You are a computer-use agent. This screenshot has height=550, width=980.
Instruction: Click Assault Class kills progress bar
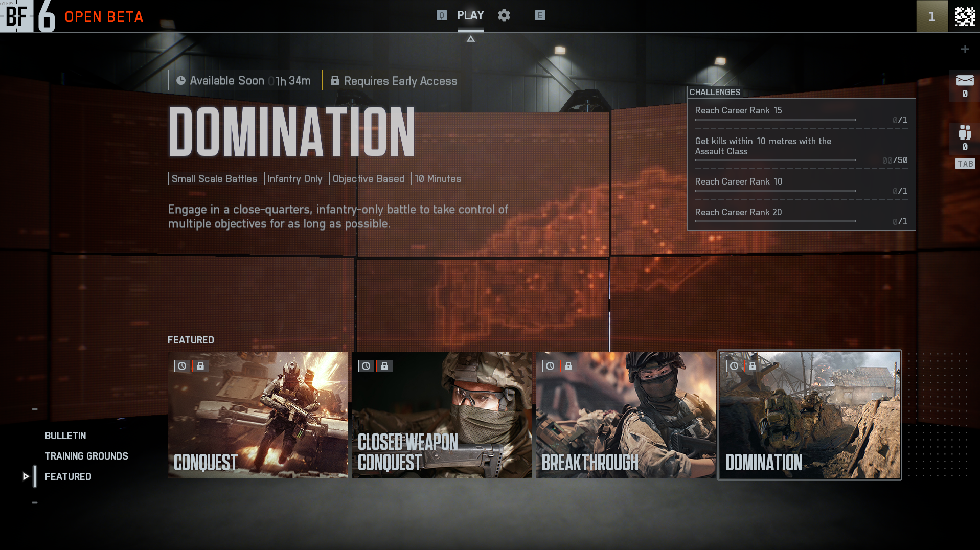click(775, 160)
